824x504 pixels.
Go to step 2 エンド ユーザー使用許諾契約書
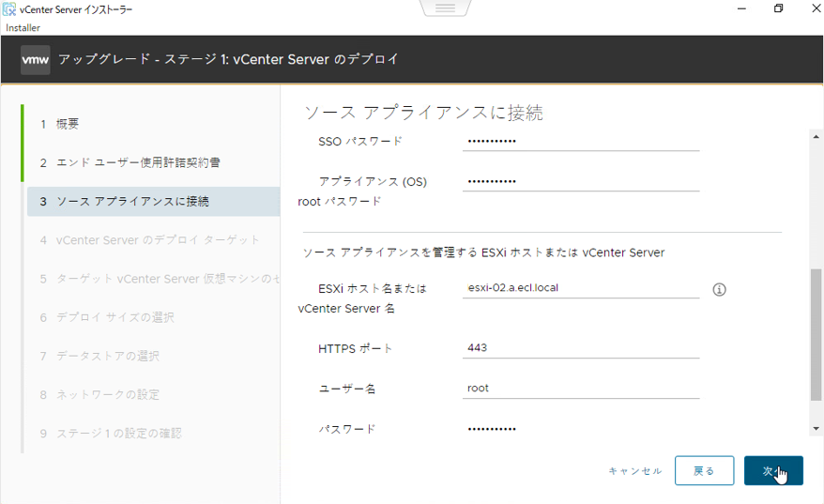(x=138, y=162)
